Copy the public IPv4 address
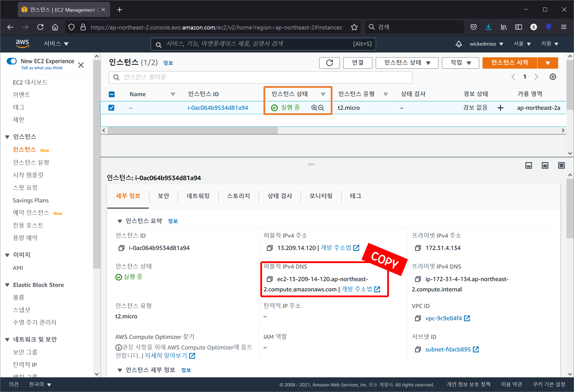The height and width of the screenshot is (392, 574). point(269,248)
